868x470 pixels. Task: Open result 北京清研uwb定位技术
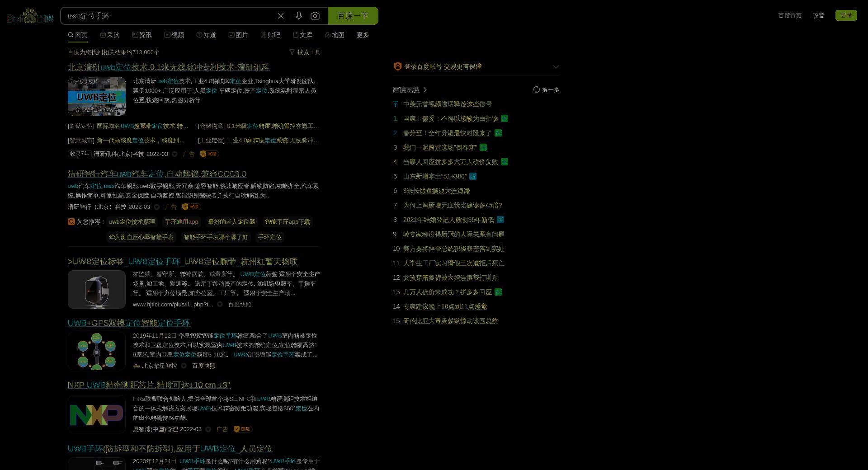[x=169, y=67]
